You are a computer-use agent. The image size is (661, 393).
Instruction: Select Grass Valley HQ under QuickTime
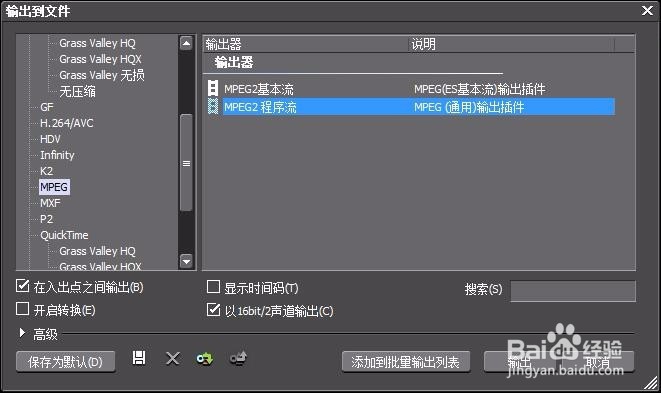[97, 251]
